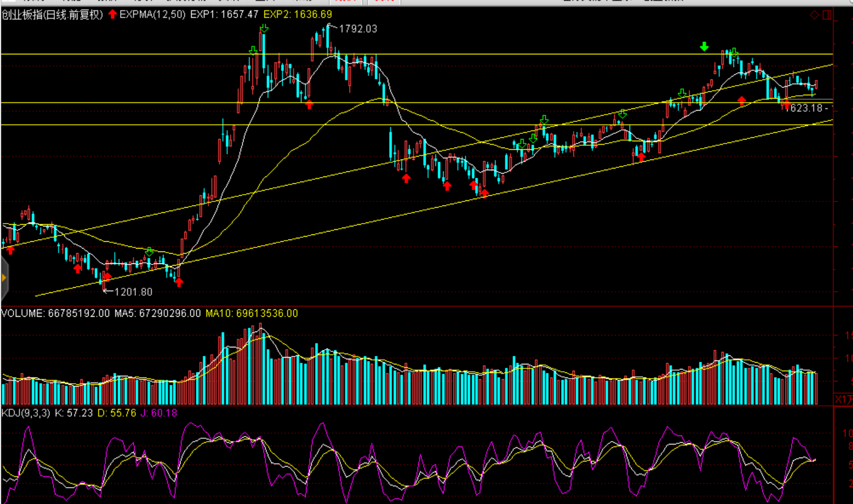
Task: Click the EXP2 yellow value label
Action: pos(297,14)
